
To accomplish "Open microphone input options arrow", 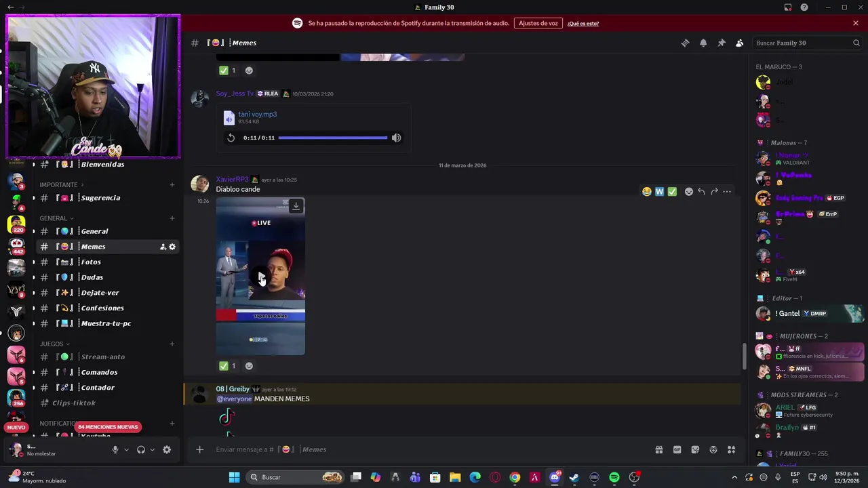I will click(x=126, y=449).
